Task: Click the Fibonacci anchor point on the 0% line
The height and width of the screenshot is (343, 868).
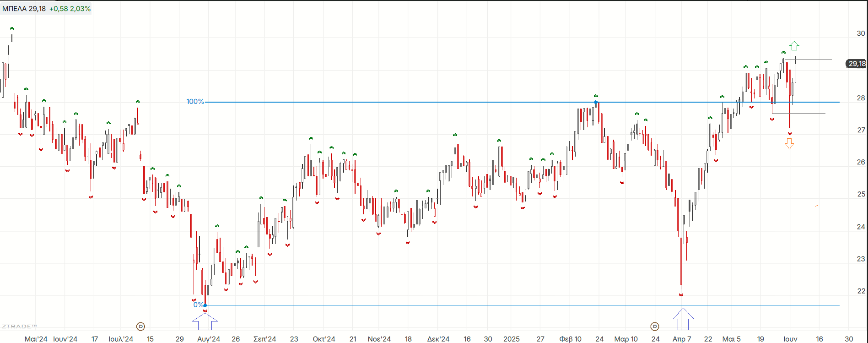Action: (205, 305)
